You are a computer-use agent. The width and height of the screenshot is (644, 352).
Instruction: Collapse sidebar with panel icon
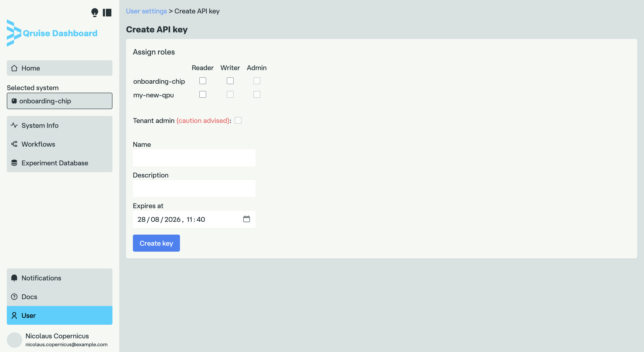pyautogui.click(x=107, y=12)
